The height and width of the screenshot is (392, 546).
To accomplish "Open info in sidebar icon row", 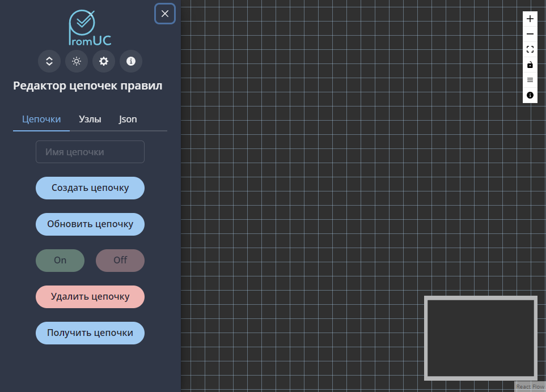I will tap(131, 61).
